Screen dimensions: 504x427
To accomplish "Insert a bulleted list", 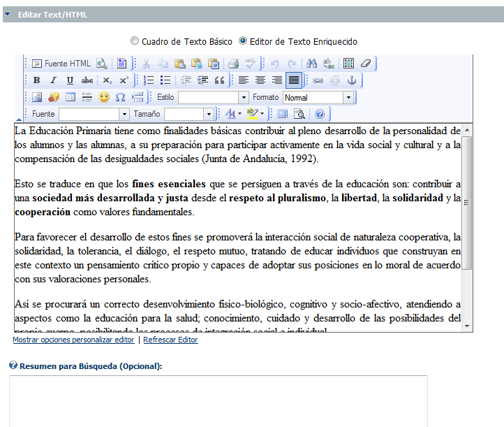I will (165, 80).
